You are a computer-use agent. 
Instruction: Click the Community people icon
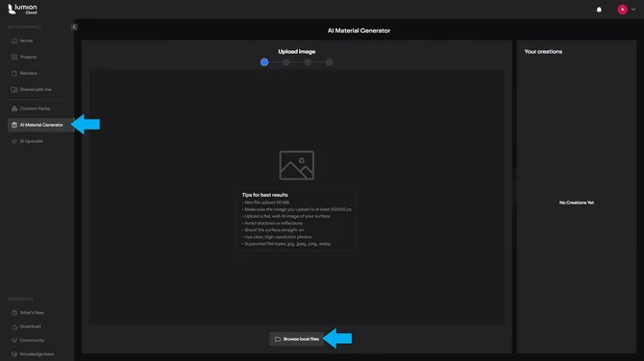pyautogui.click(x=14, y=340)
